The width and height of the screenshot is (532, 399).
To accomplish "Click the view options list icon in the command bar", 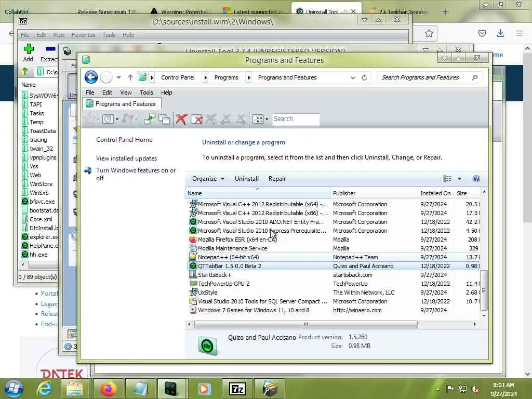I will click(x=447, y=179).
